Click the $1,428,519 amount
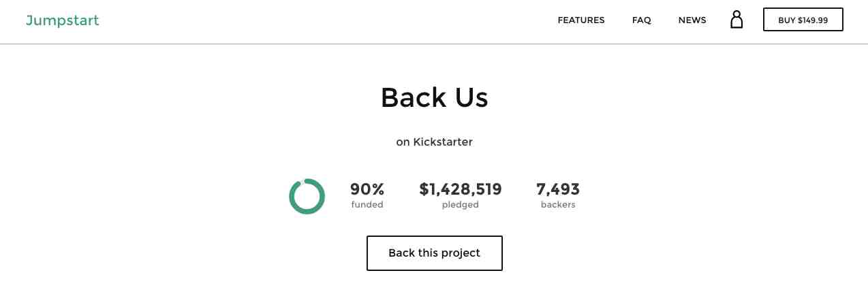868x290 pixels. tap(461, 189)
